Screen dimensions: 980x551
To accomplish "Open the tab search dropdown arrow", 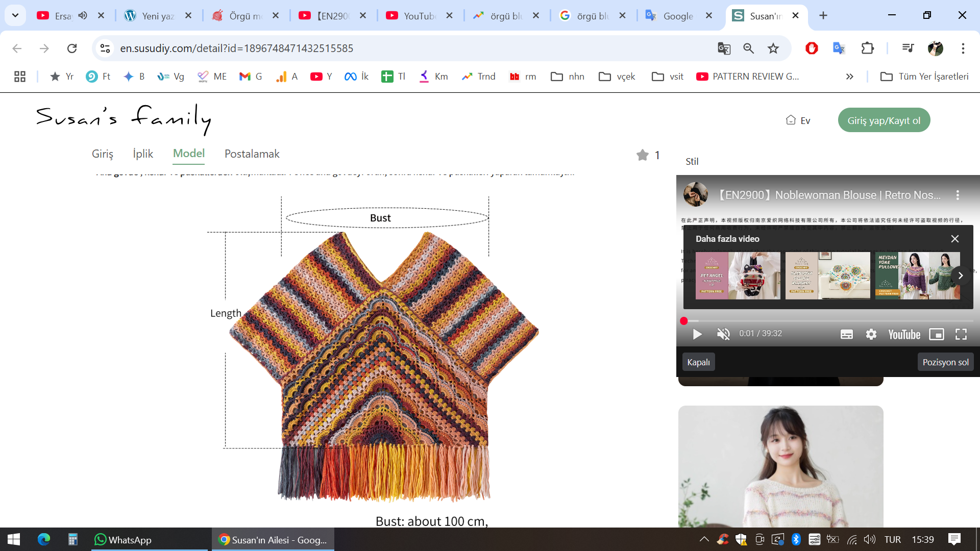I will pos(15,15).
